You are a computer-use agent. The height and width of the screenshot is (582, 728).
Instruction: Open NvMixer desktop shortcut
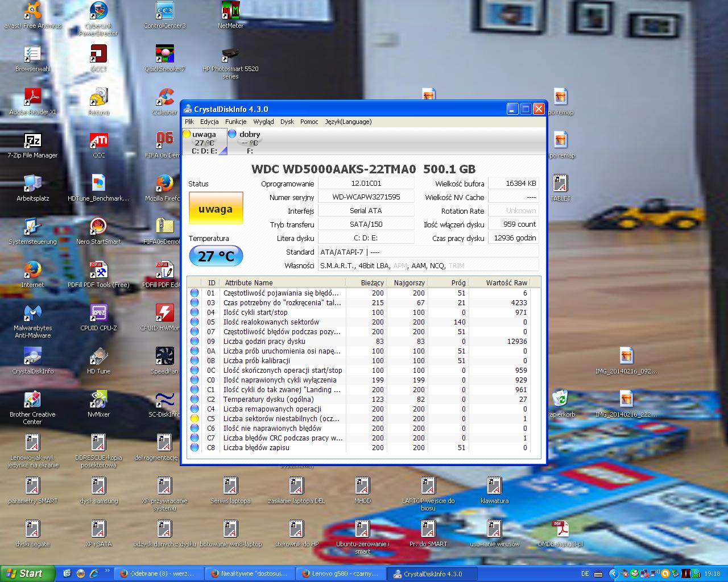pyautogui.click(x=98, y=404)
